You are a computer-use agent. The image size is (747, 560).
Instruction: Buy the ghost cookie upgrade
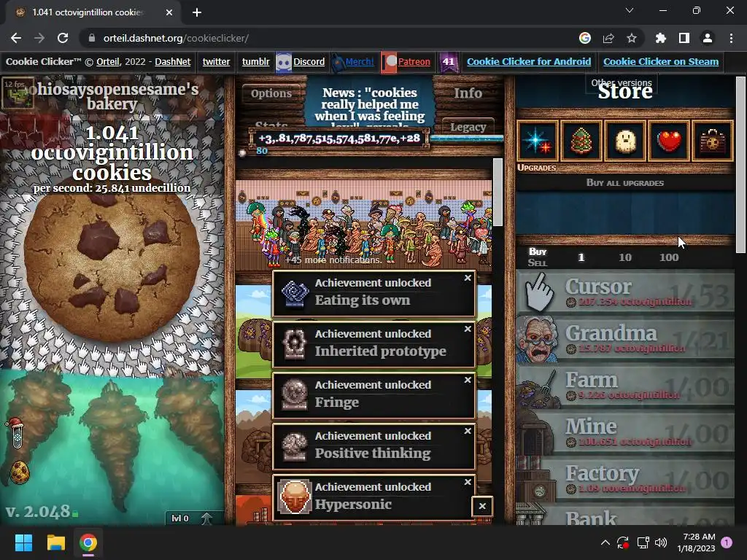pyautogui.click(x=625, y=141)
